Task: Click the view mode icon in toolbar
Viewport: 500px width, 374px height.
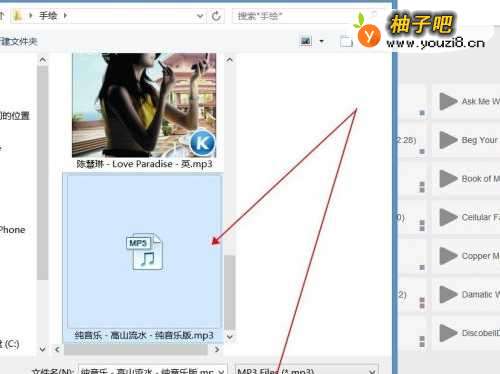Action: (306, 41)
